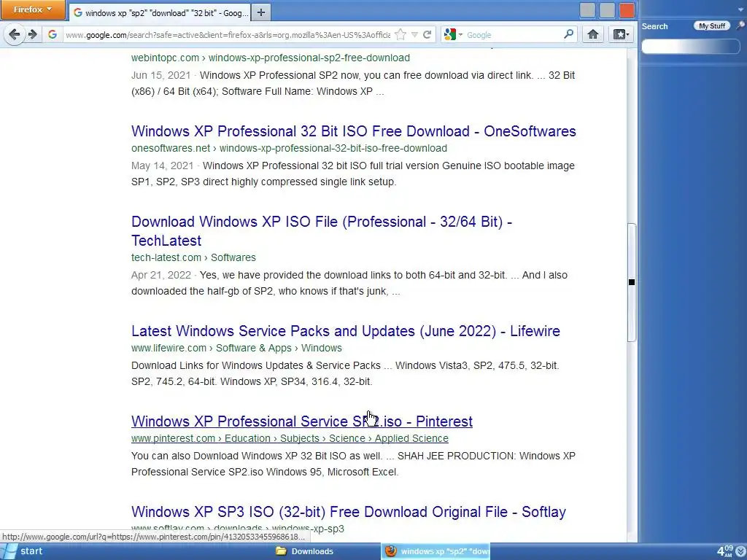Open Download Windows XP ISO File TechLatest result
This screenshot has width=747, height=560.
tap(322, 231)
